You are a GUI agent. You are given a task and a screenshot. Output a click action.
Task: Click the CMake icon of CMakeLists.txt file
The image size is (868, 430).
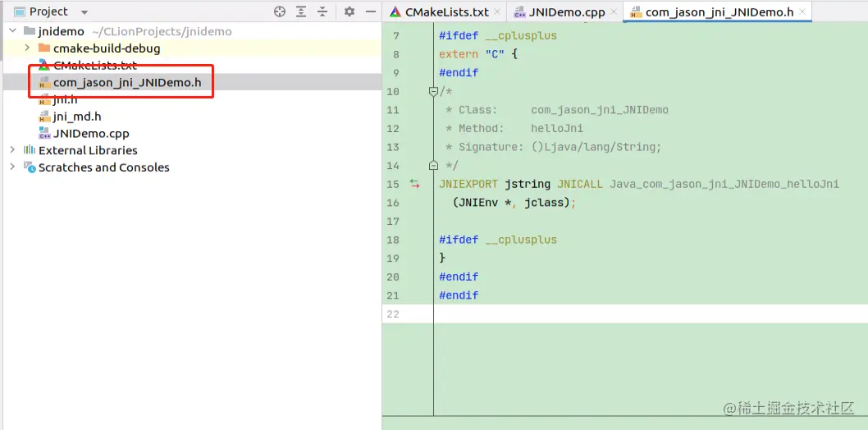(x=44, y=65)
